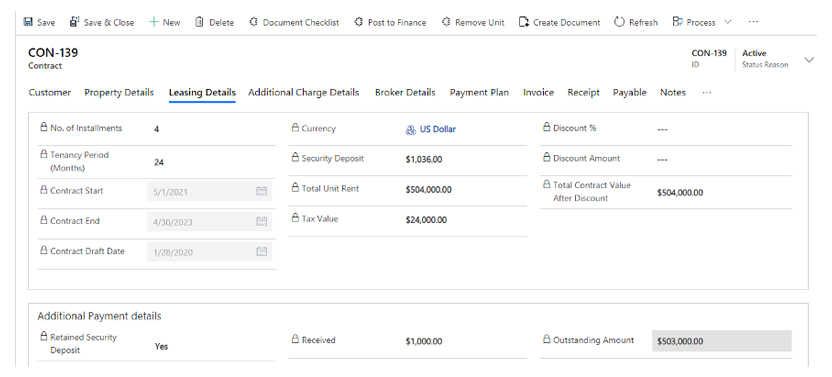Click lock icon next to Received
Image resolution: width=832 pixels, height=377 pixels.
pos(295,339)
